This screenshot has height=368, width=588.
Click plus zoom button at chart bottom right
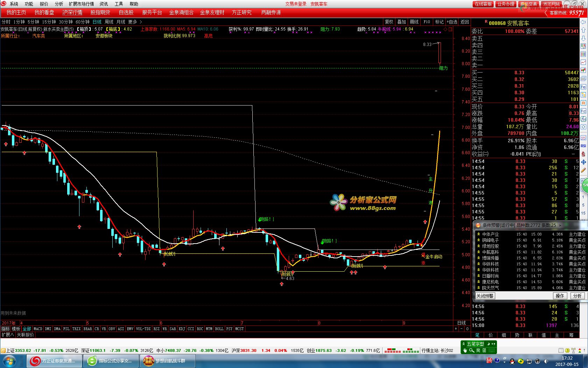tap(456, 329)
